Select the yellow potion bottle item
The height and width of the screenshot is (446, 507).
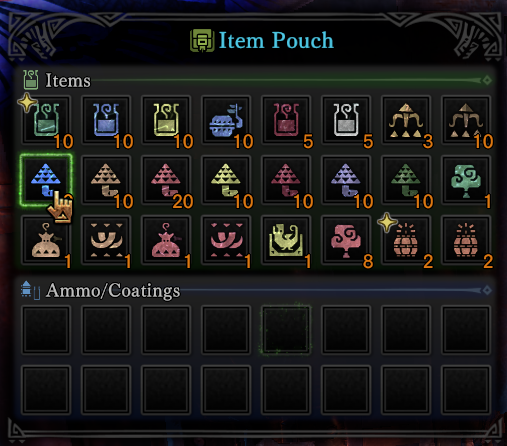(x=166, y=120)
